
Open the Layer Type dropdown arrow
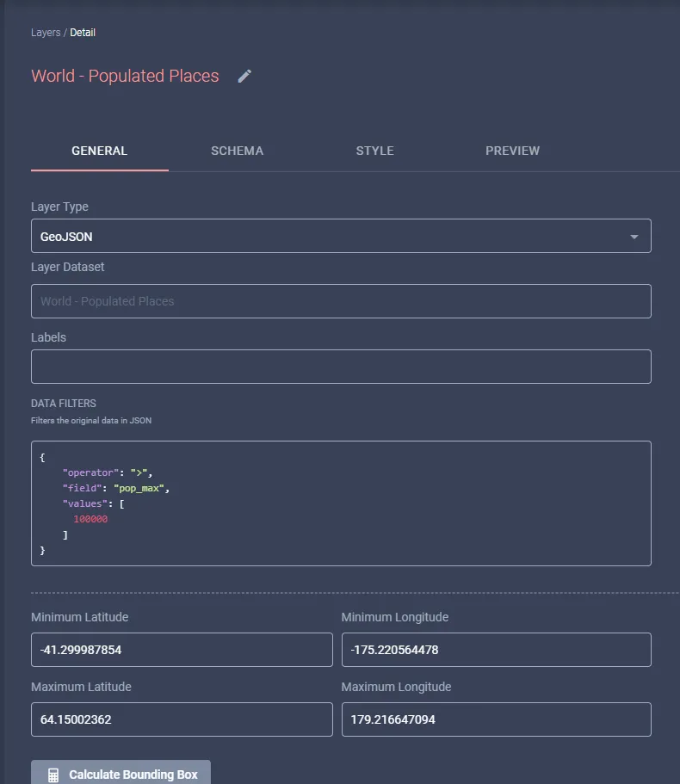coord(634,237)
